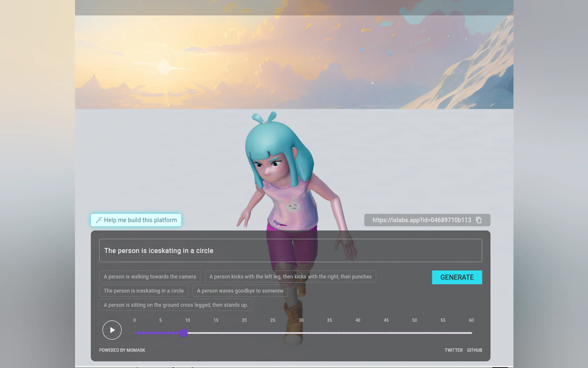
Task: Open Help me build this platform
Action: click(x=140, y=220)
